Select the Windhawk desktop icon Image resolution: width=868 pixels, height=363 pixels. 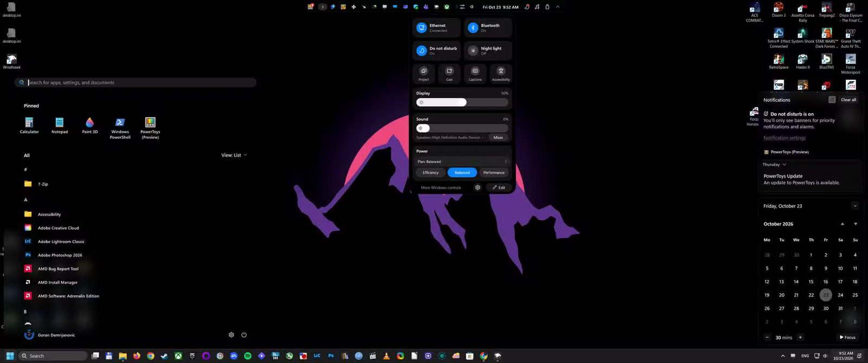click(x=11, y=61)
